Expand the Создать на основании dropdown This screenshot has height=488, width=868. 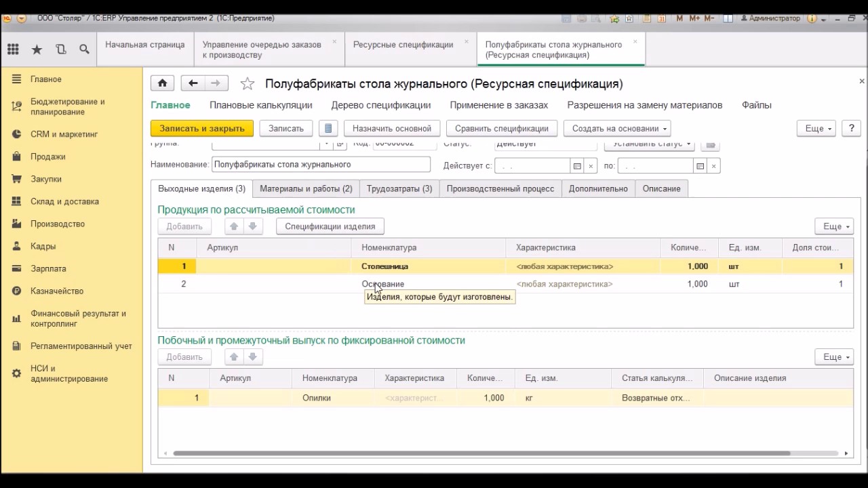click(617, 128)
